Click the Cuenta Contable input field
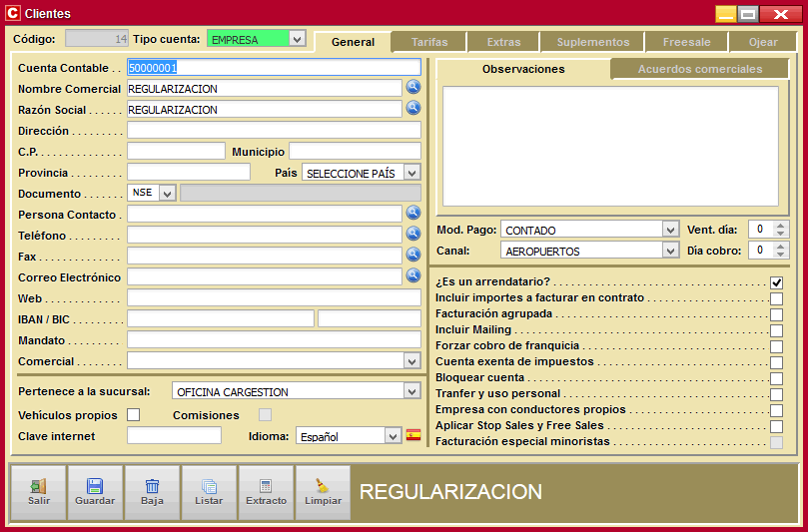The image size is (808, 532). pos(274,68)
